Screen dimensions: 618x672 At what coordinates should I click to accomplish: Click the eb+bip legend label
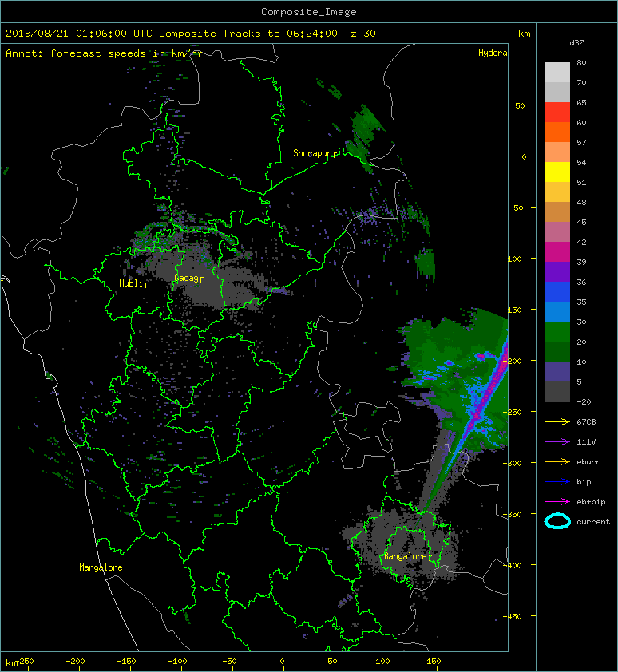(591, 502)
